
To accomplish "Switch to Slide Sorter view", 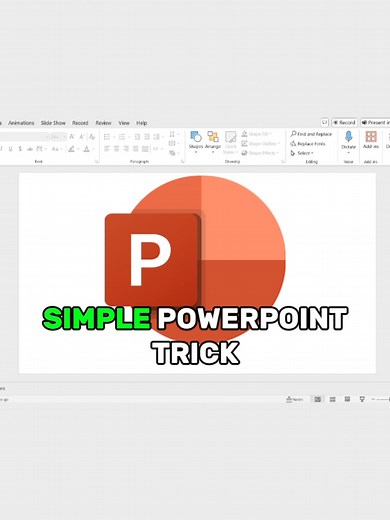I will [332, 399].
